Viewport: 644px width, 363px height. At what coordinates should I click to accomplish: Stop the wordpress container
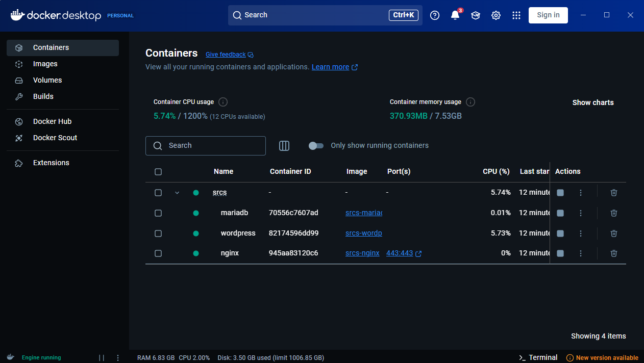[x=560, y=234]
